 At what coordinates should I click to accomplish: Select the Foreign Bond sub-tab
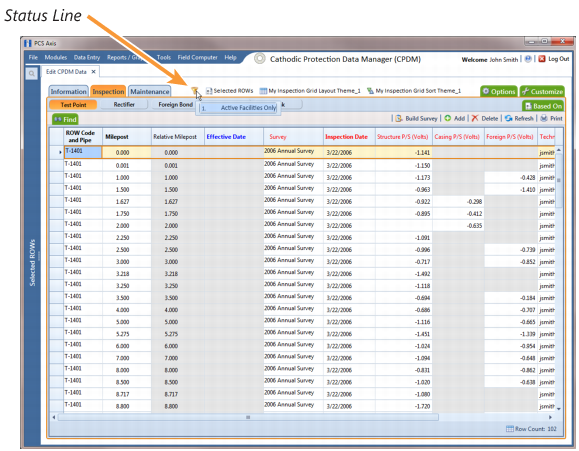point(175,105)
